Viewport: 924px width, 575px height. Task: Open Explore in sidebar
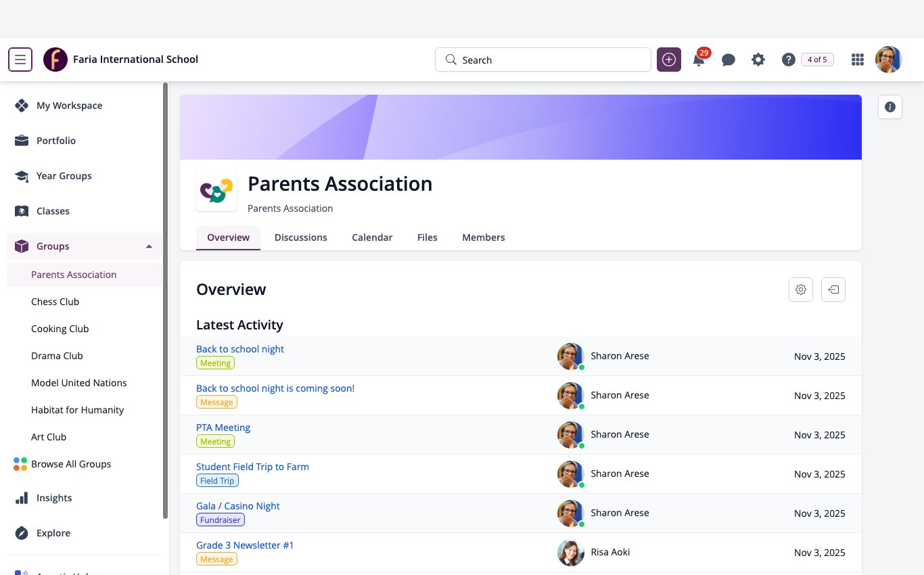pos(85,533)
